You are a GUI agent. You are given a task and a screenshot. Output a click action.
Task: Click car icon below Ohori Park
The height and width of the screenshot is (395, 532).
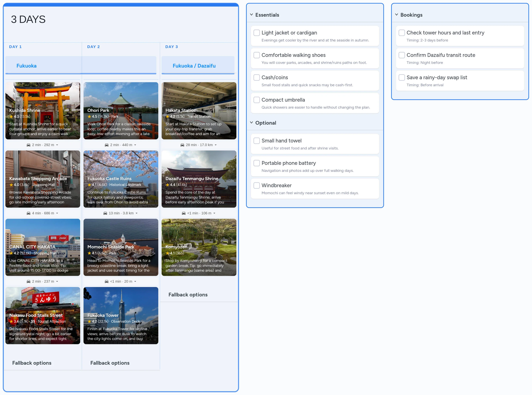point(107,145)
